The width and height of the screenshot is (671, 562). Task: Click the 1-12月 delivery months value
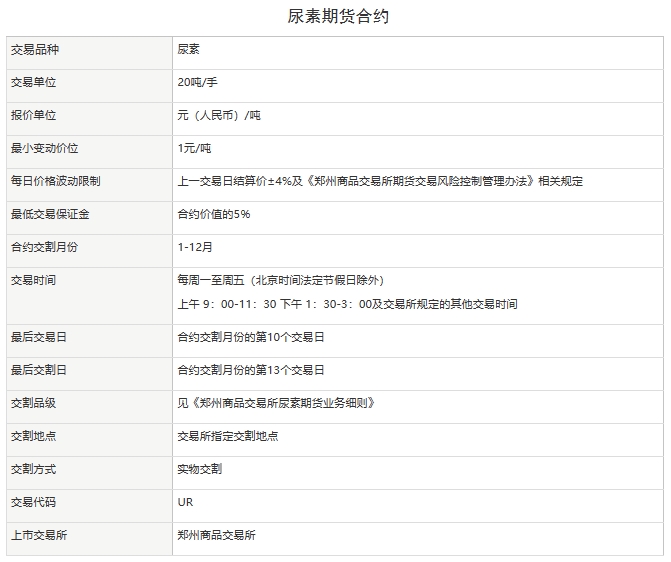click(195, 247)
